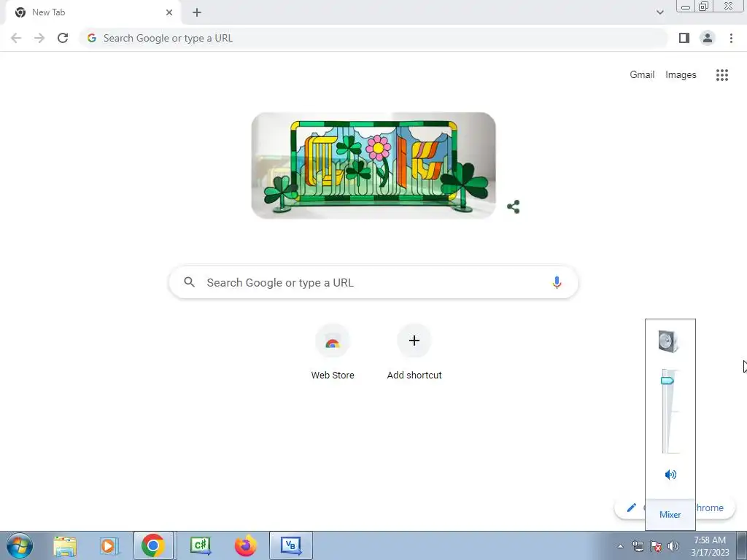This screenshot has width=747, height=560.
Task: Open the Action Center flag icon
Action: [656, 546]
